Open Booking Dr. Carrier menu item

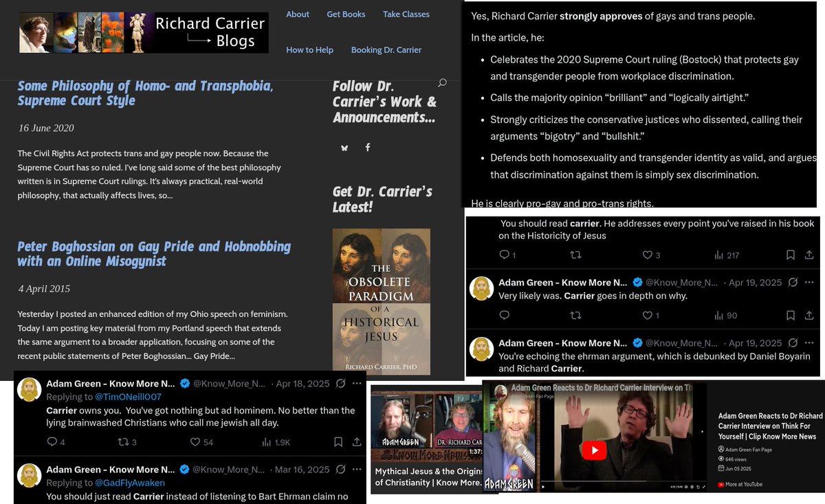(x=386, y=50)
